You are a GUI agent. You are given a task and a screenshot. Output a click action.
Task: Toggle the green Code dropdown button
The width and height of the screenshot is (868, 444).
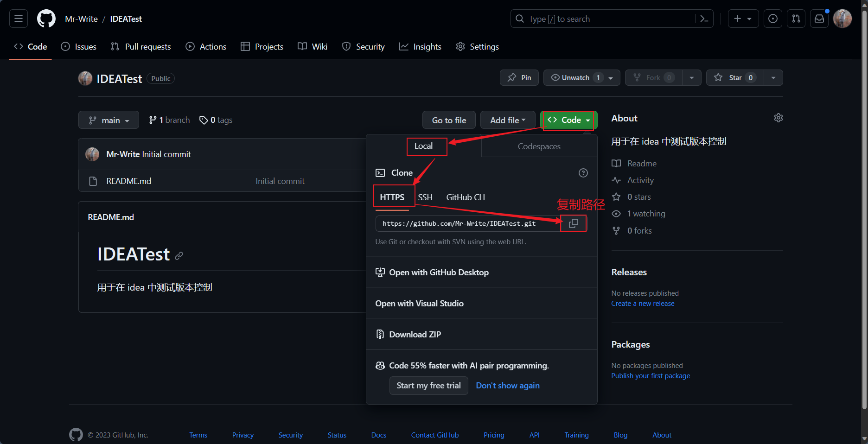pyautogui.click(x=569, y=120)
